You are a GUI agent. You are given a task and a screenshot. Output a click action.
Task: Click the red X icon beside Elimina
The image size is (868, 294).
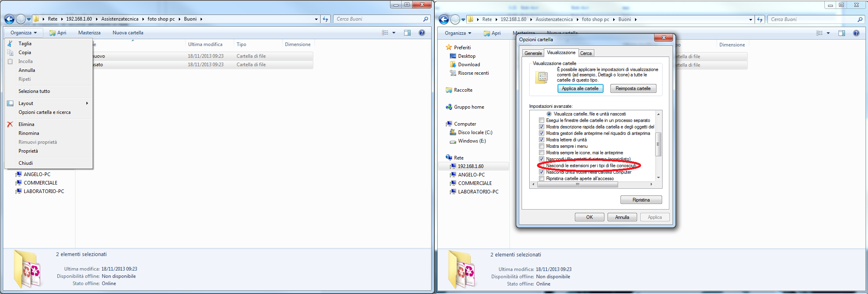10,124
